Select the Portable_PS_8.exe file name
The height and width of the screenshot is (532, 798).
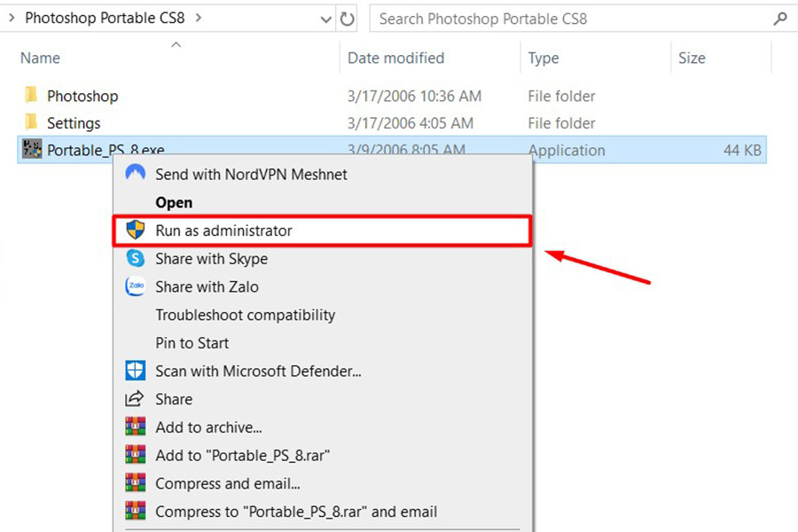(x=106, y=150)
